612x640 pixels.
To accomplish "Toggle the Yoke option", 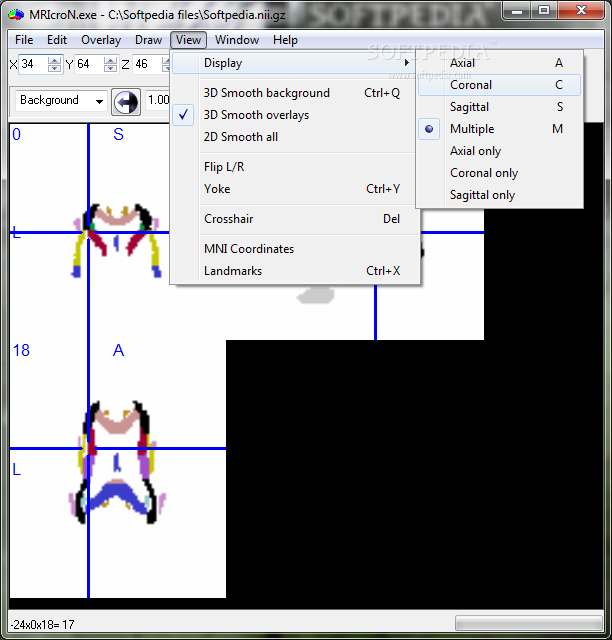I will click(293, 189).
